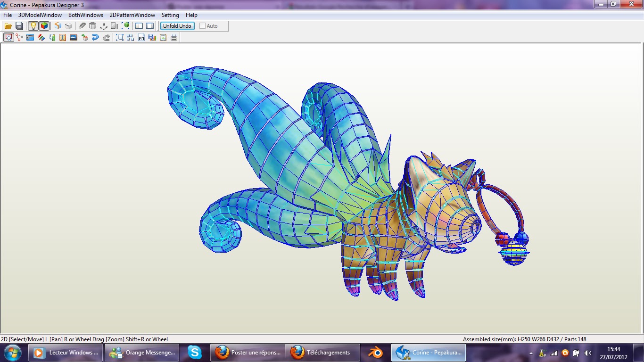Switch to Lecteur Windows Media taskbar button
This screenshot has width=644, height=362.
pyautogui.click(x=66, y=353)
